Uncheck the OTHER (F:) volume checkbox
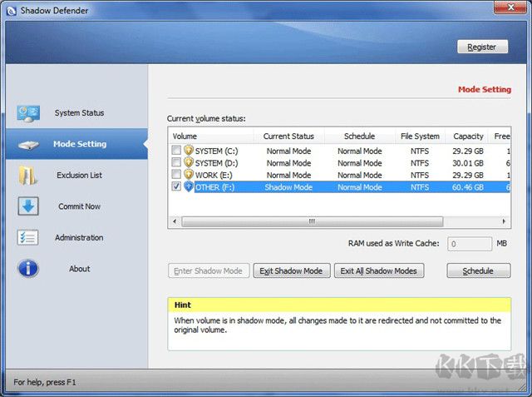Viewport: 532px width, 397px height. (176, 186)
